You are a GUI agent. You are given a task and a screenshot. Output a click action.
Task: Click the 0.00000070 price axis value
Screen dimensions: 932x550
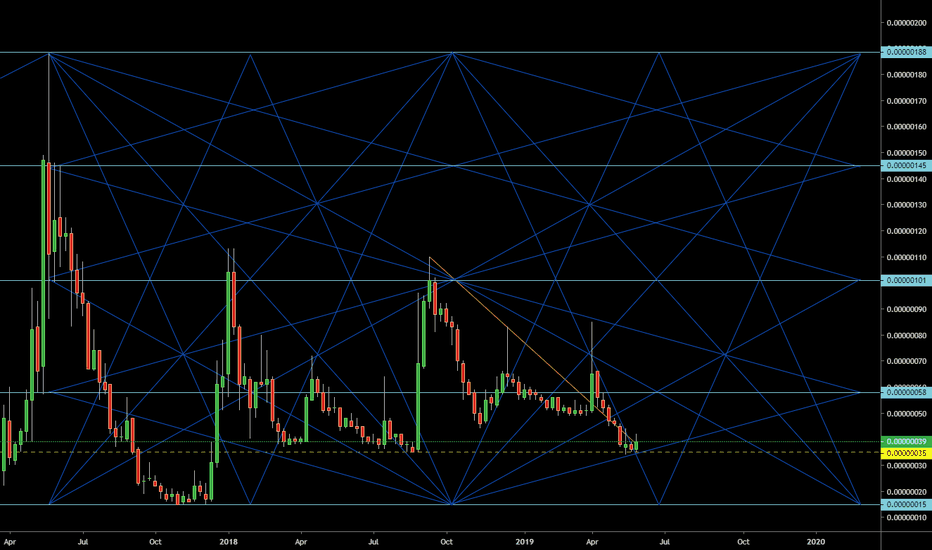coord(906,362)
